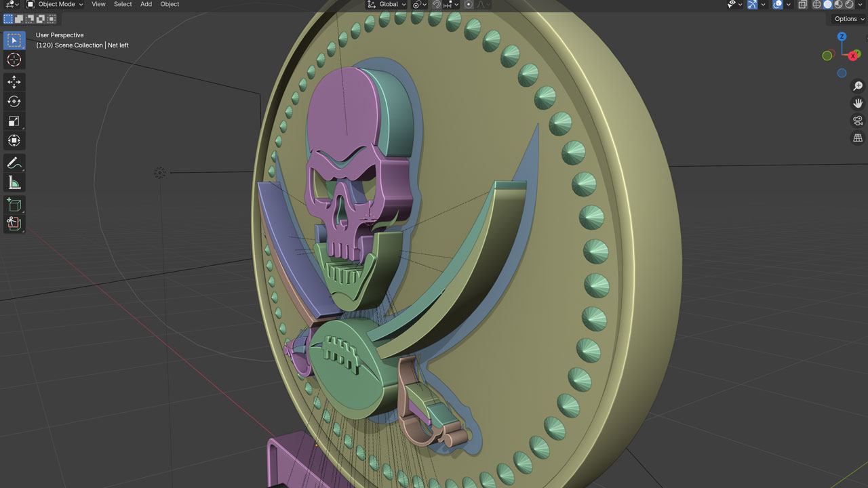The width and height of the screenshot is (868, 488).
Task: Select the Move tool in the toolbar
Action: tap(14, 82)
